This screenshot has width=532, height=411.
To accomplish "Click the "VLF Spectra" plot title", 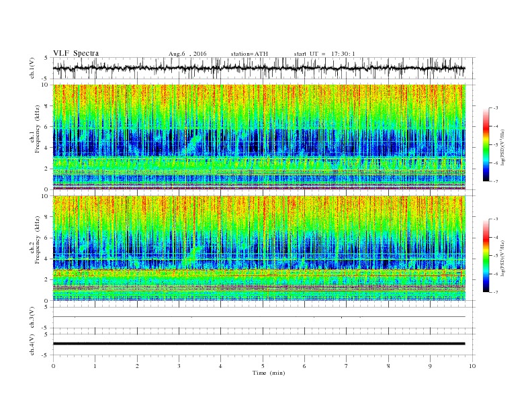I will pos(76,53).
